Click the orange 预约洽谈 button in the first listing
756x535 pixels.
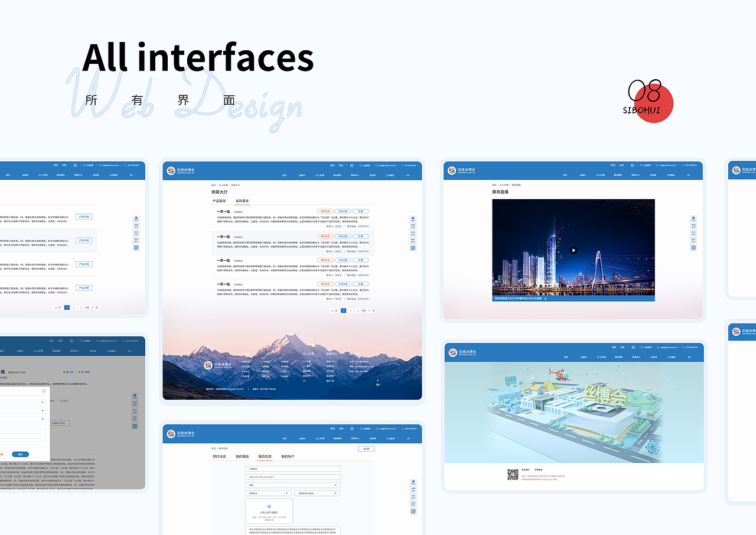coord(325,211)
